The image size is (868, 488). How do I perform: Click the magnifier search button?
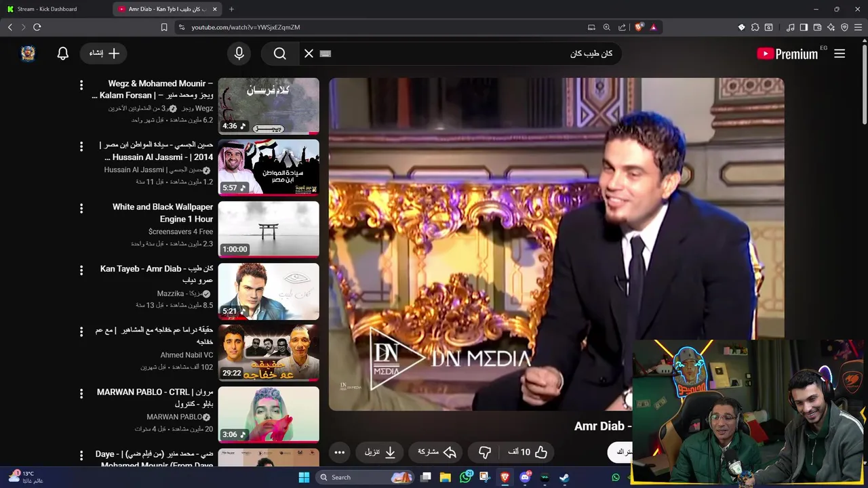tap(280, 54)
